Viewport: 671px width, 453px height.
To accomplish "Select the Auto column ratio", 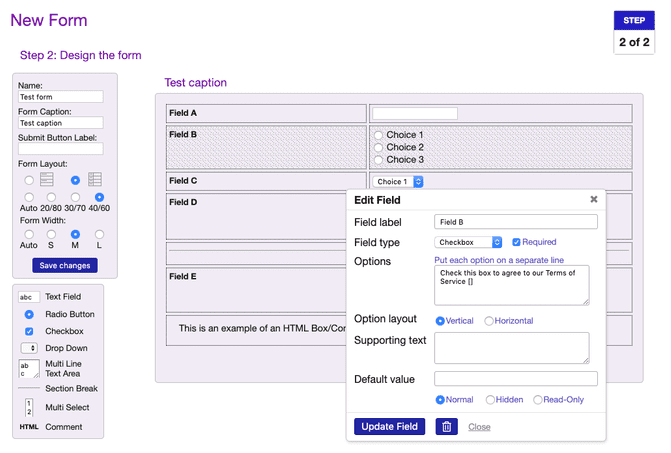I will 29,197.
